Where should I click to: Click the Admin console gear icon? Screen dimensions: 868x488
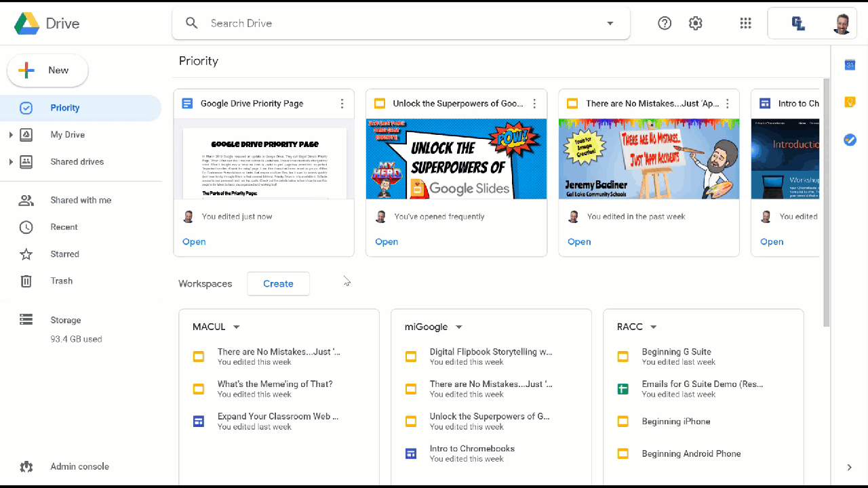(26, 466)
